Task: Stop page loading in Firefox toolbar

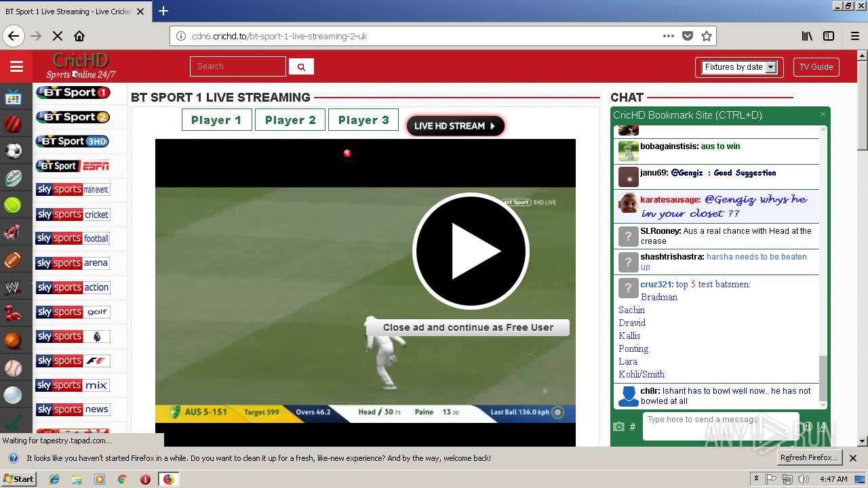Action: (x=57, y=36)
